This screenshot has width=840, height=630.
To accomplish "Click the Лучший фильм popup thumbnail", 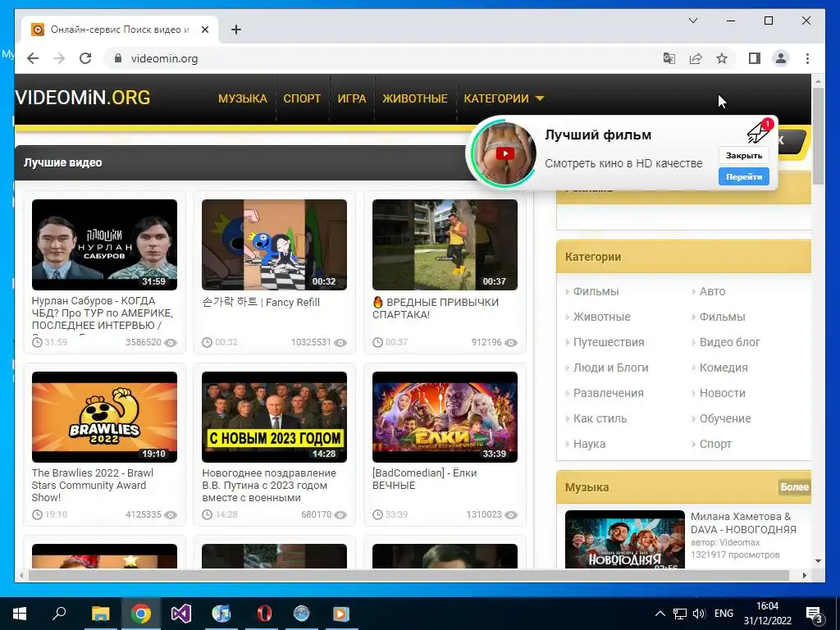I will pyautogui.click(x=504, y=153).
